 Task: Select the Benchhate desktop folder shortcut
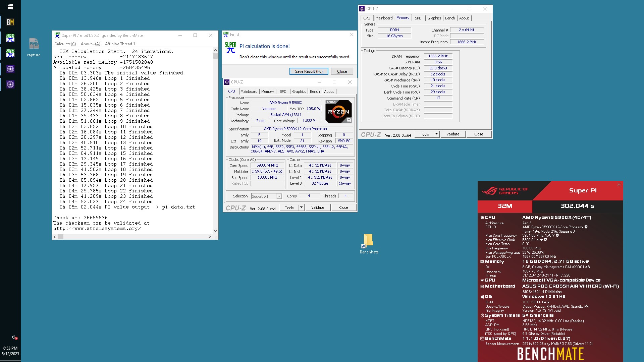[x=369, y=244]
